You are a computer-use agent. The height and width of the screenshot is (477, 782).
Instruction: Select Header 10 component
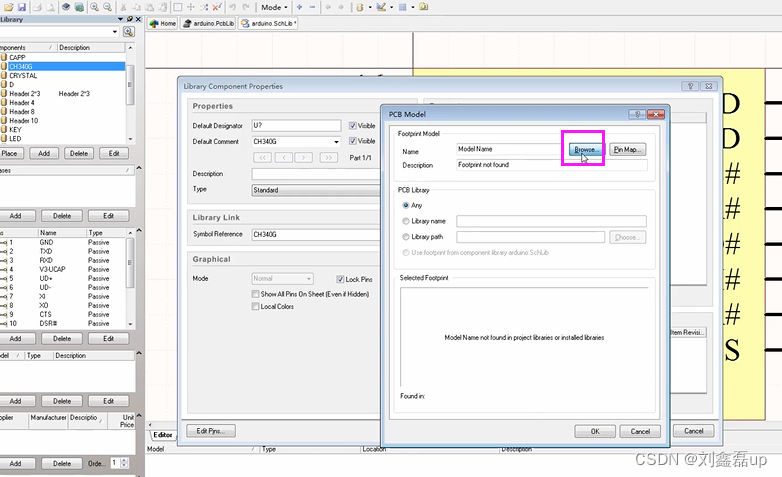pos(23,121)
